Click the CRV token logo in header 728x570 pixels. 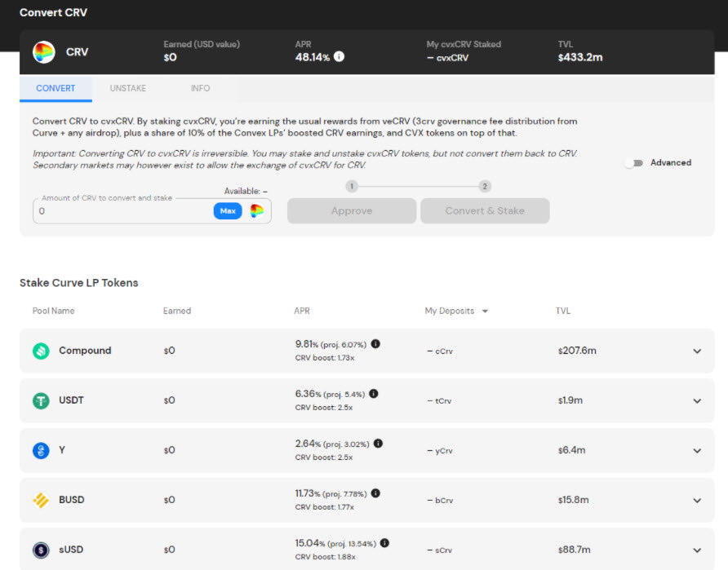[x=43, y=52]
